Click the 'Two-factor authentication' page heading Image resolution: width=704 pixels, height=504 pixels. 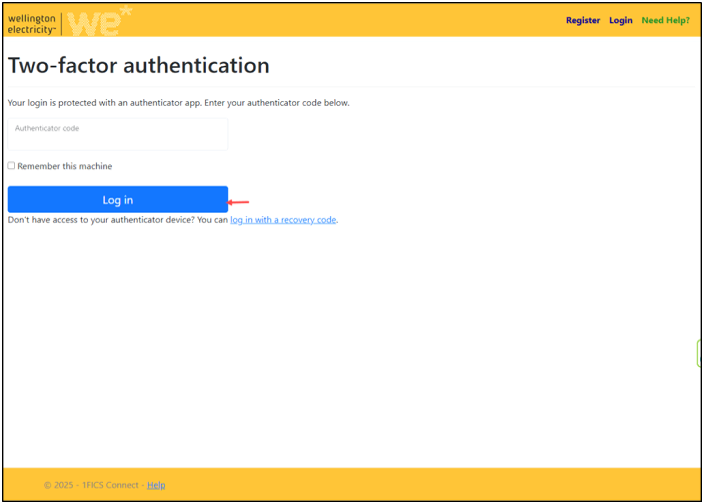pyautogui.click(x=139, y=66)
